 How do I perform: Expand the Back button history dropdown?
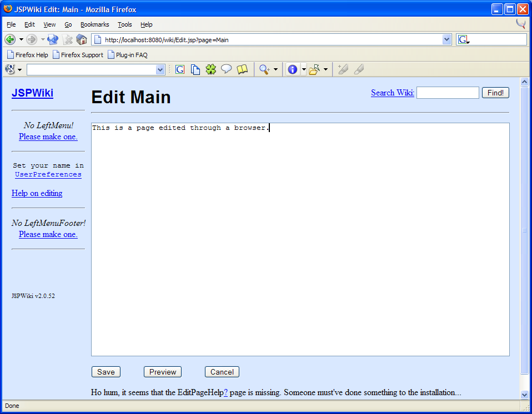21,39
